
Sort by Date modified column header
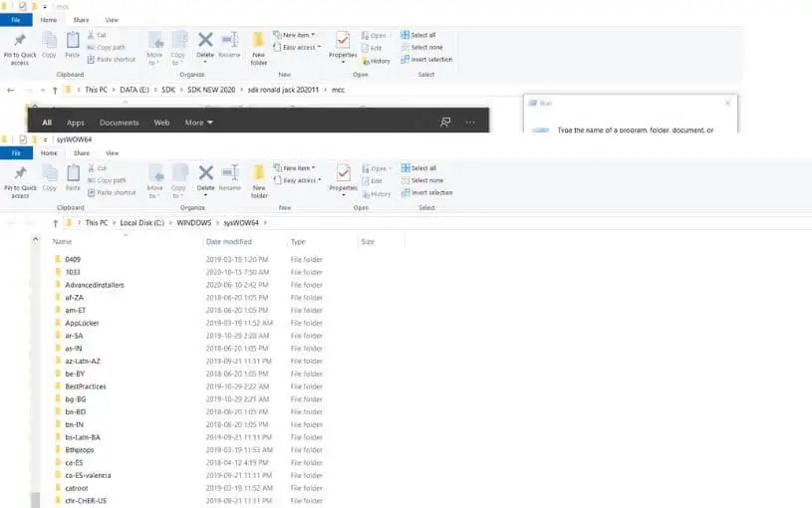(228, 242)
